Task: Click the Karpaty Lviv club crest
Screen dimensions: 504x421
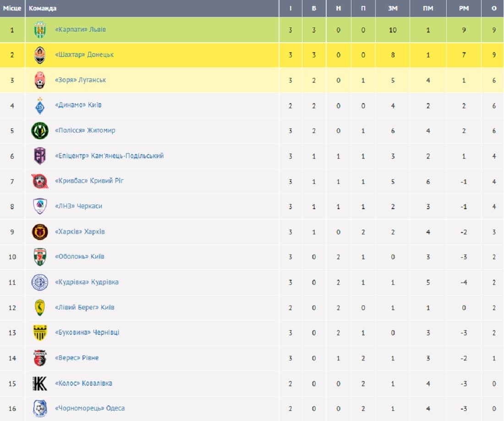Action: (x=40, y=30)
